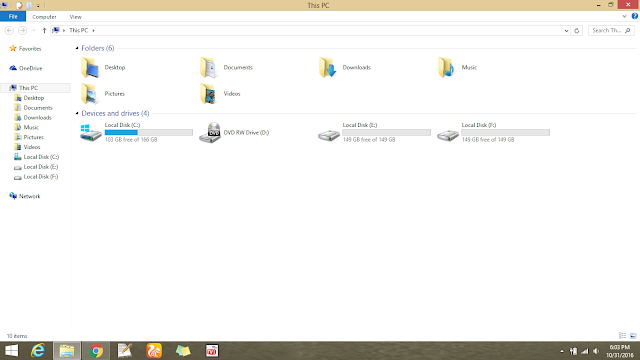
Task: Expand the breadcrumb arrow after This PC
Action: [x=93, y=31]
